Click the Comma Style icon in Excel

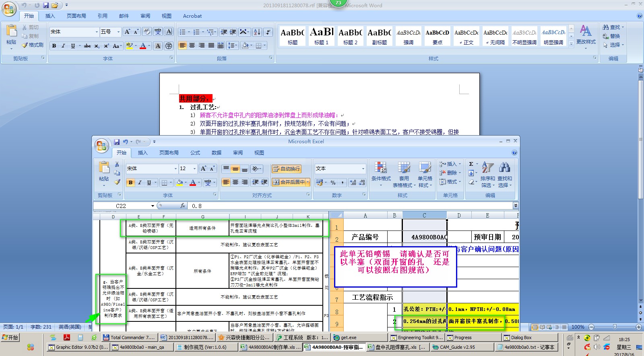point(342,183)
